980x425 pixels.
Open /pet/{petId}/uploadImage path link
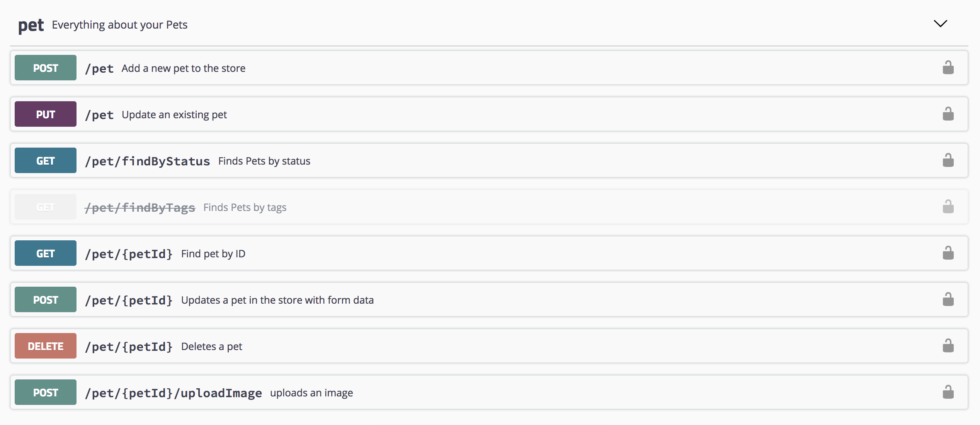173,393
